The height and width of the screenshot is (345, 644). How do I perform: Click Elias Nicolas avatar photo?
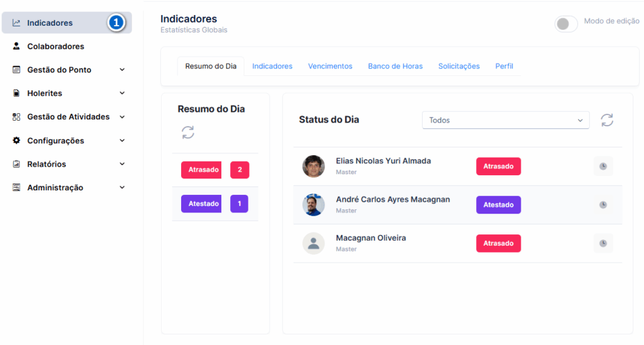(313, 166)
